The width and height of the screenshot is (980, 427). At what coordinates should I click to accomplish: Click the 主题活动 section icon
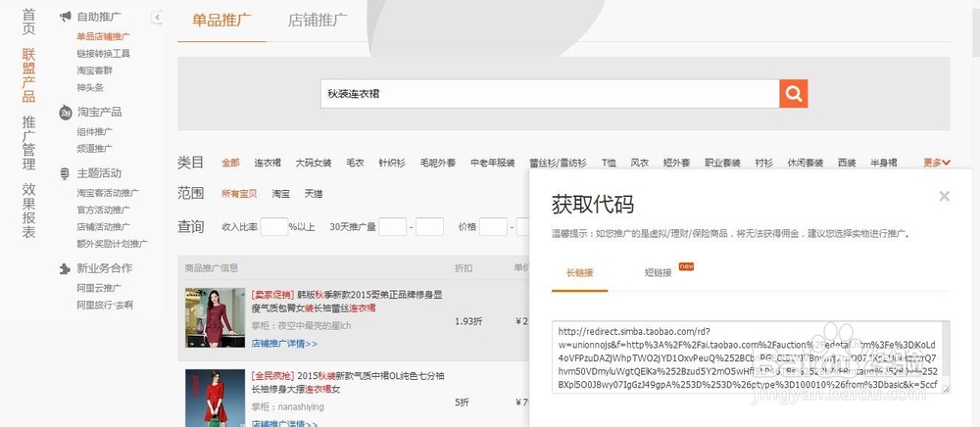65,173
